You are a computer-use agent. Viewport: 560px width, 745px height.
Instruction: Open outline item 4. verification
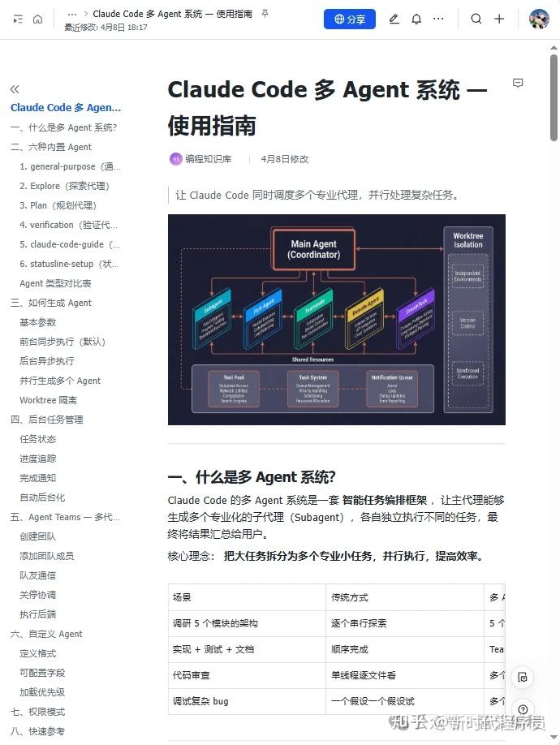(x=68, y=225)
